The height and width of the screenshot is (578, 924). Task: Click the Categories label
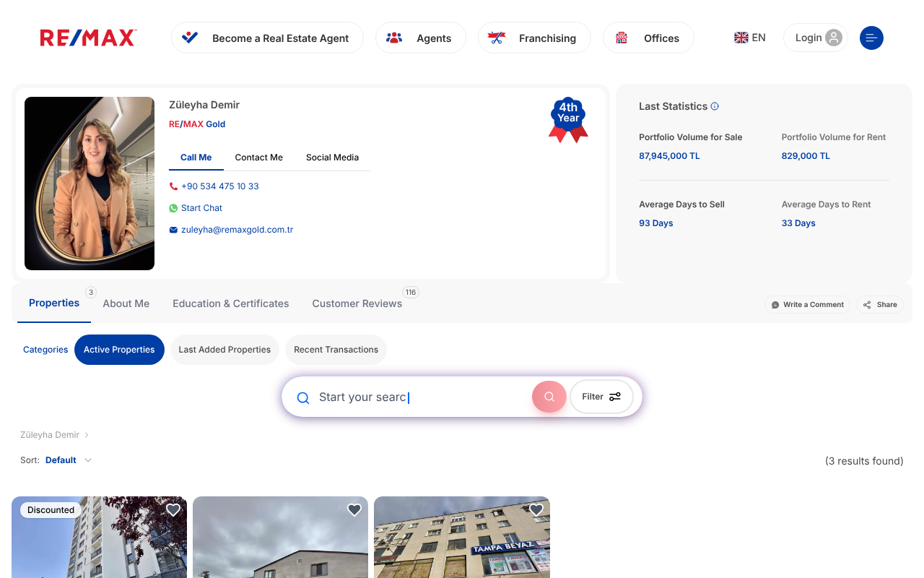[x=45, y=350]
